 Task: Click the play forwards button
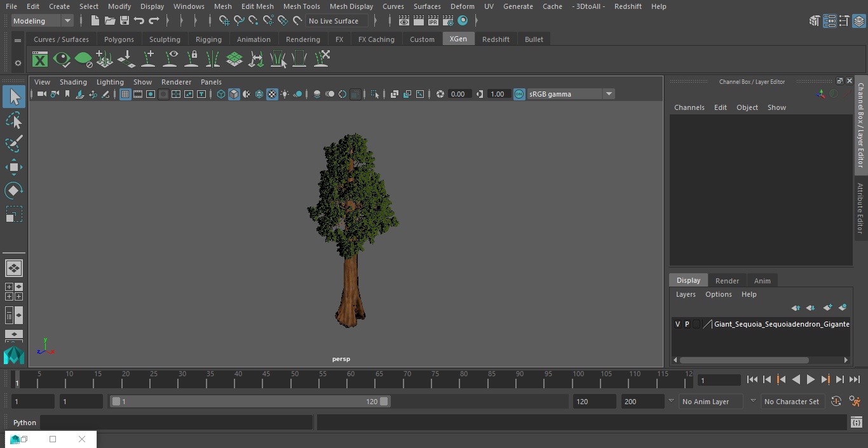pyautogui.click(x=810, y=379)
